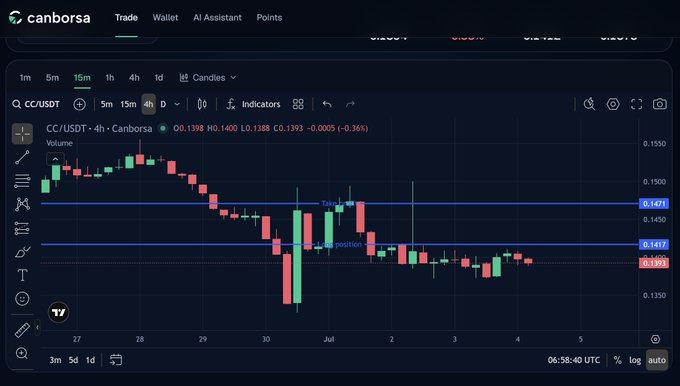Click the 0.1393 current price label
Screen dimensions: 680x386
coord(654,263)
